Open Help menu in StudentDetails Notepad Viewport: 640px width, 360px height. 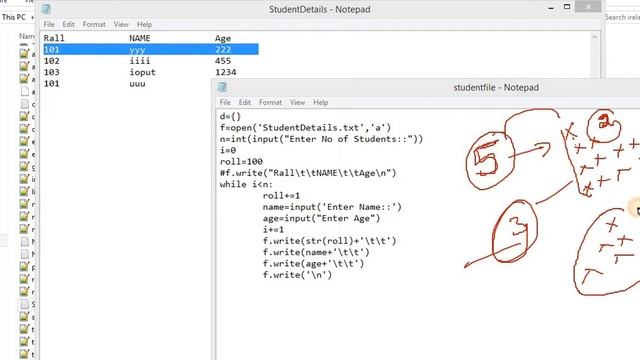coord(144,24)
